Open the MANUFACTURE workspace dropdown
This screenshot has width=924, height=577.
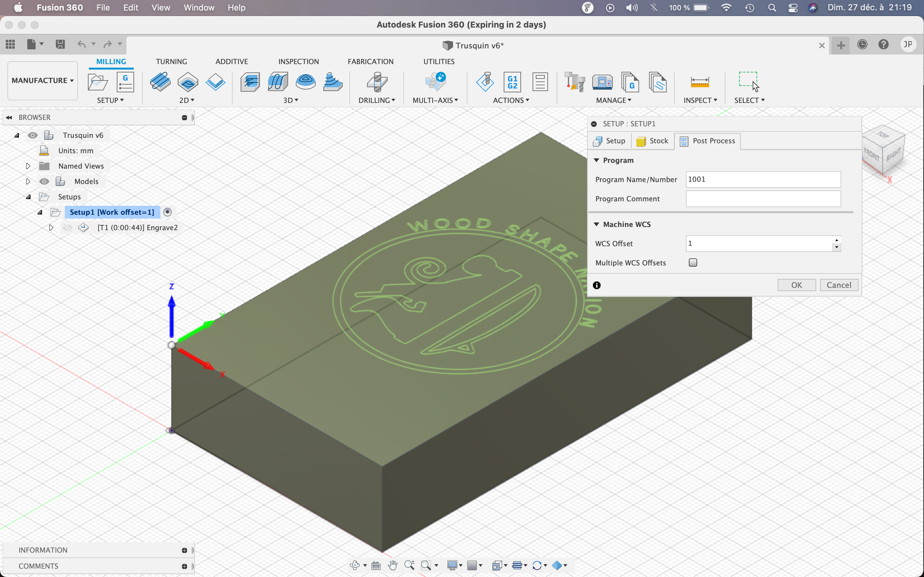tap(42, 80)
